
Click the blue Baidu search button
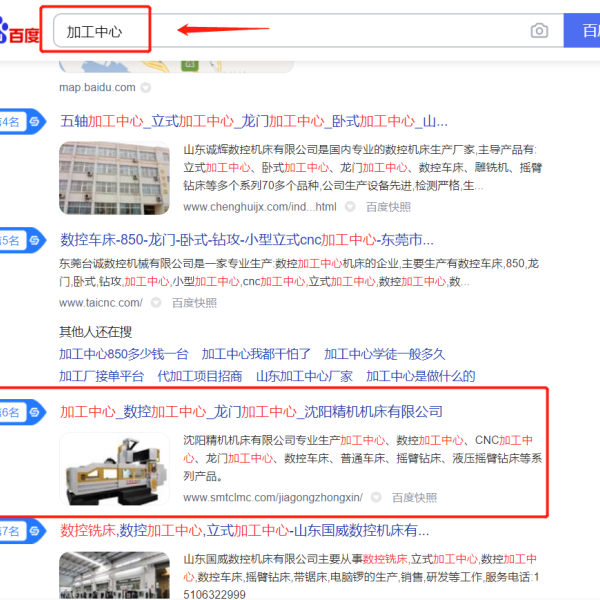(x=582, y=30)
